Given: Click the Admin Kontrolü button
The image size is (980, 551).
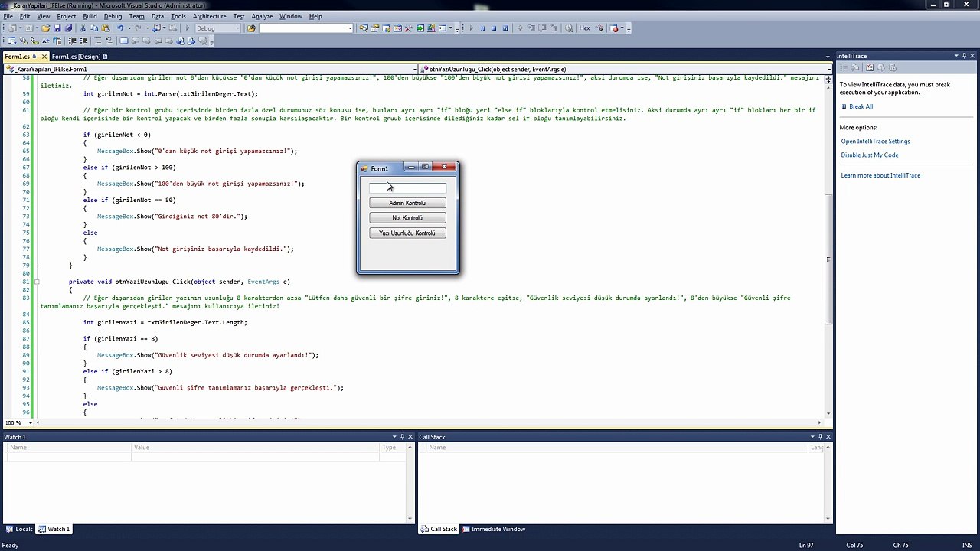Looking at the screenshot, I should [x=407, y=203].
